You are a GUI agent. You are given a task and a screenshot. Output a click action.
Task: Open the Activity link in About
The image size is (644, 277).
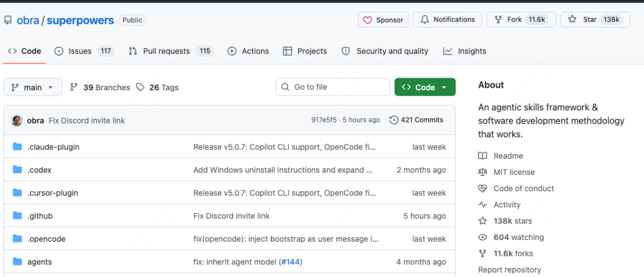pos(507,205)
